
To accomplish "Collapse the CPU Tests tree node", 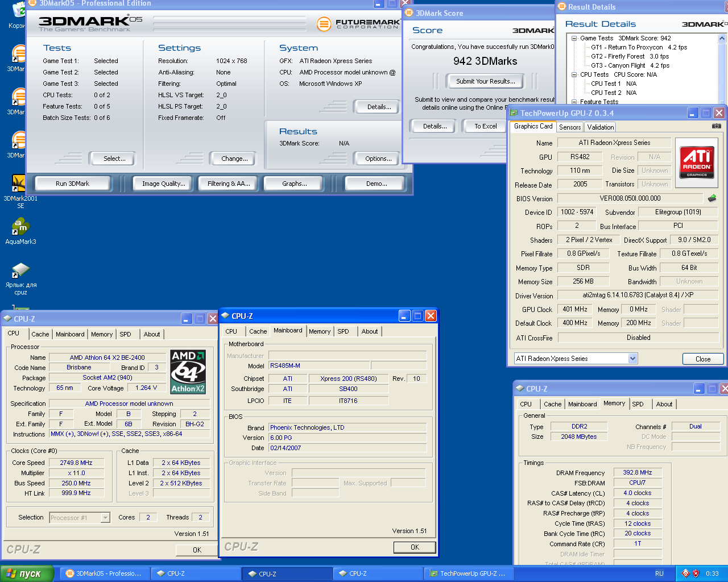I will point(574,74).
